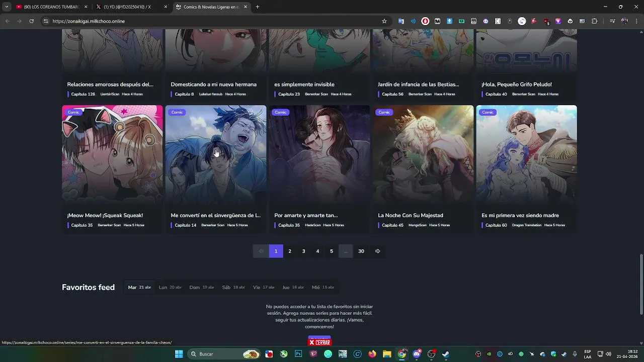Image resolution: width=644 pixels, height=362 pixels.
Task: Click the red CERRAR close button
Action: tap(319, 342)
